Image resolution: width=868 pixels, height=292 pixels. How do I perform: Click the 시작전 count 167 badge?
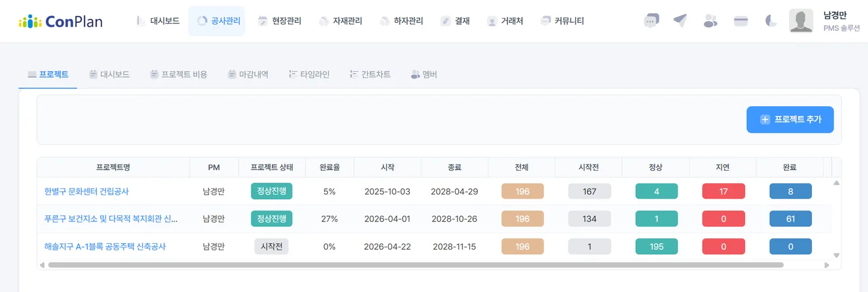coord(590,191)
